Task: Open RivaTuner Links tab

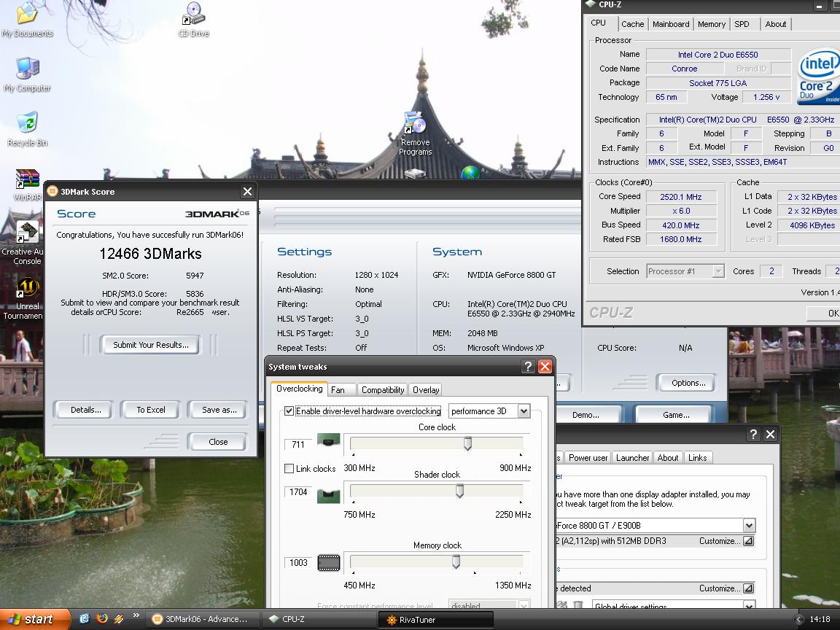Action: click(698, 458)
